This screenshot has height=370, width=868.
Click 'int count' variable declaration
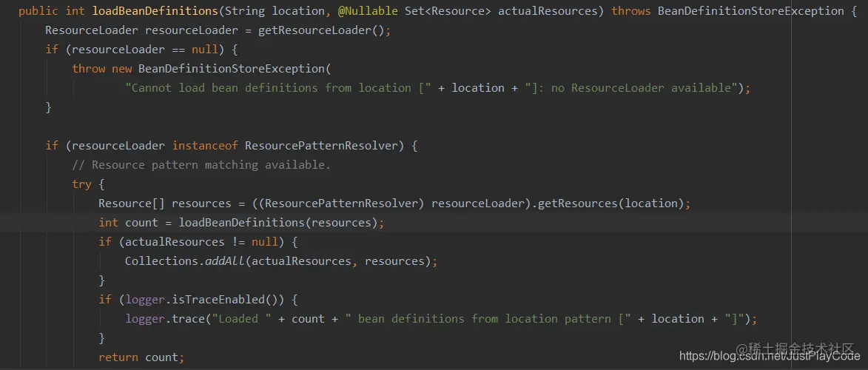(129, 223)
